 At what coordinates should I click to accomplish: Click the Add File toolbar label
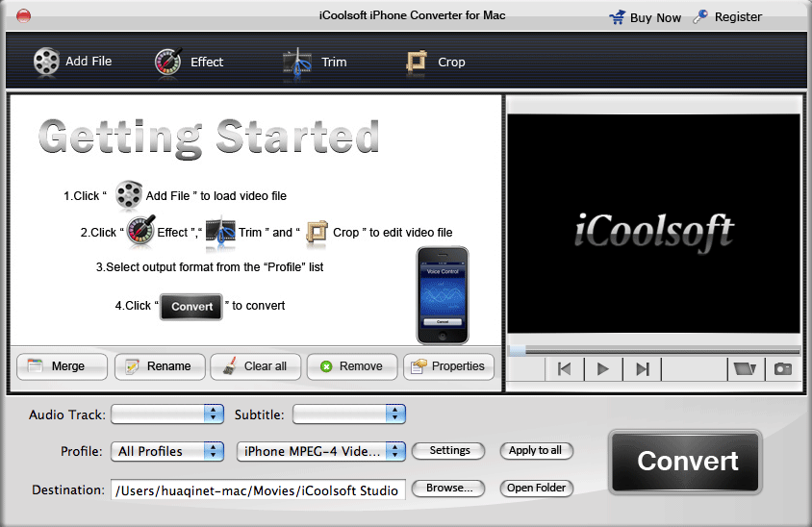pos(89,62)
